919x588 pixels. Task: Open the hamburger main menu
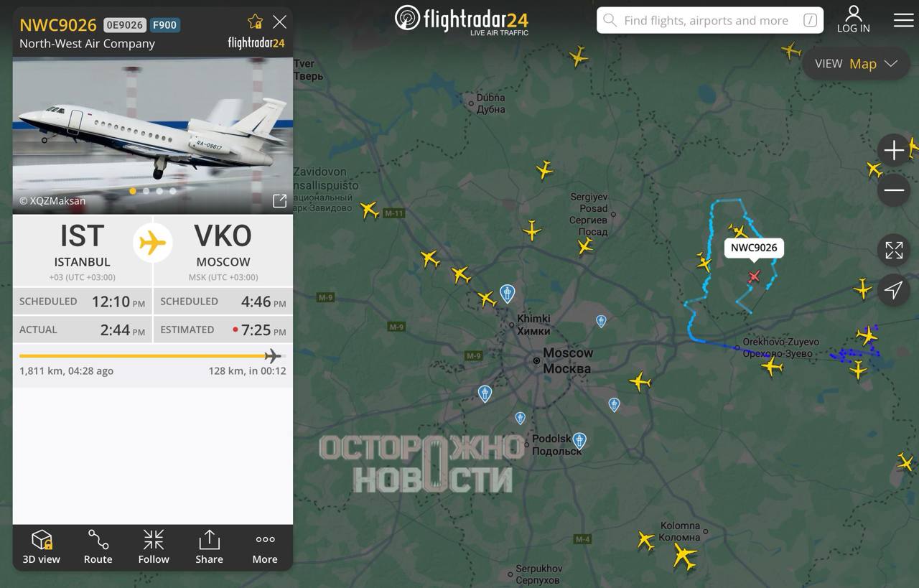[904, 19]
